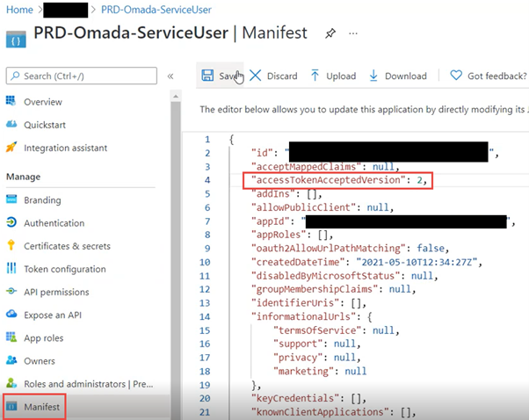The image size is (529, 420).
Task: Click the Expose an API cloud icon
Action: click(11, 314)
